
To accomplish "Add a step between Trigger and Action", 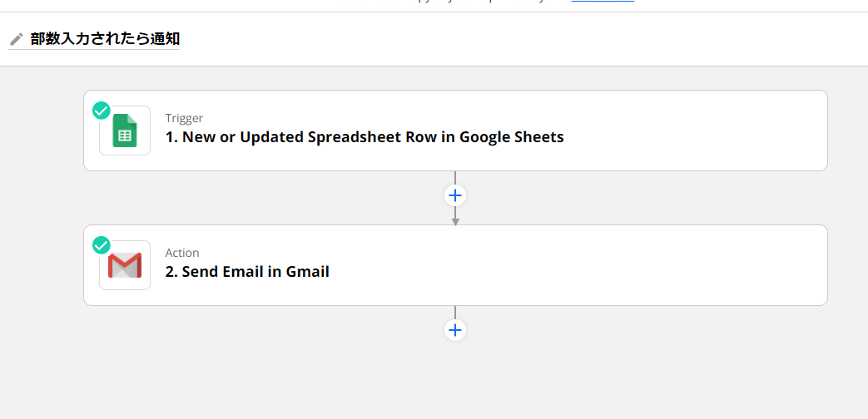I will pos(455,195).
